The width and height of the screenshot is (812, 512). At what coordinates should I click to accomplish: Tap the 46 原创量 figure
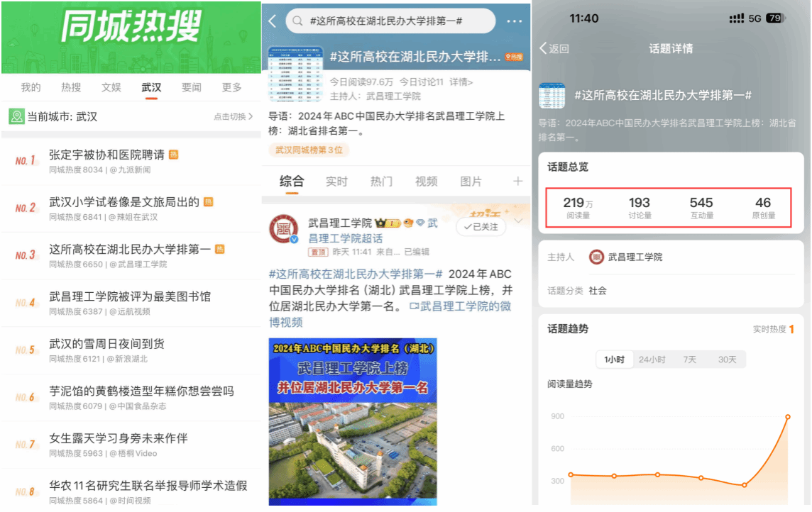coord(763,208)
